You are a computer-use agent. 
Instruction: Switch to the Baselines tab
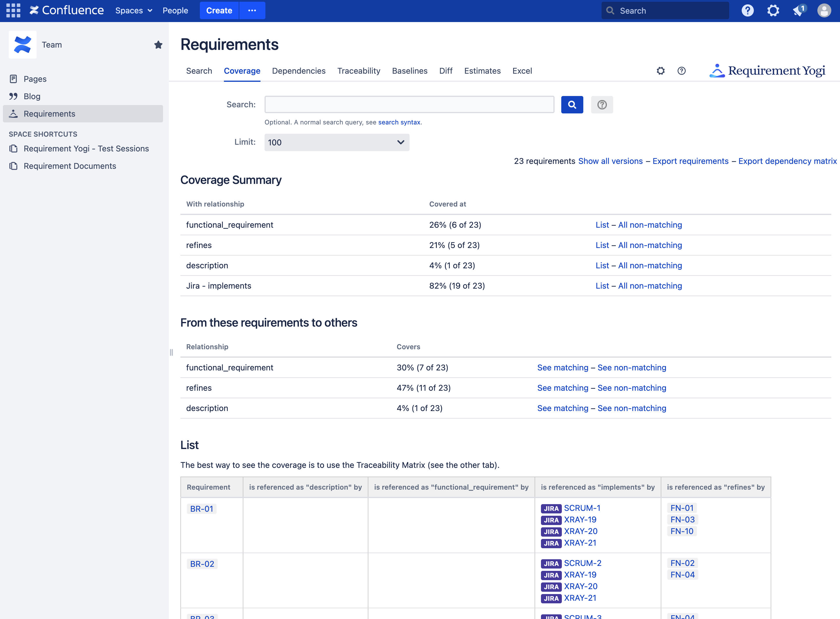click(x=410, y=71)
